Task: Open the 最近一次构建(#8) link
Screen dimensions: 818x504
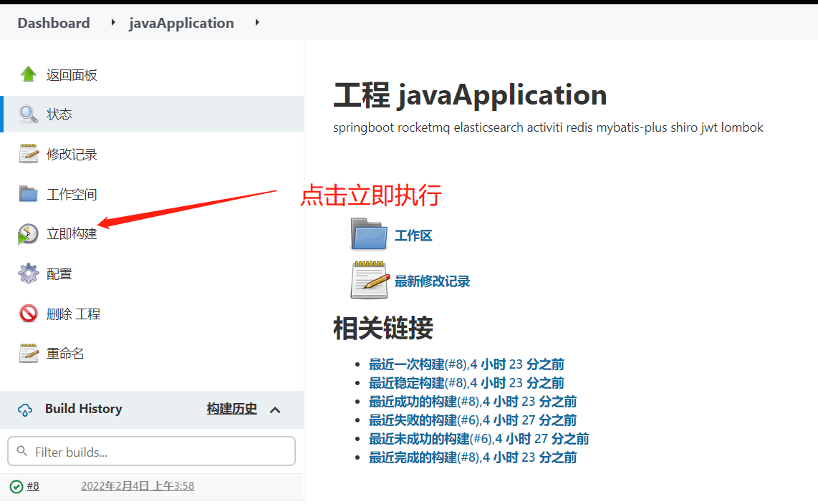Action: (466, 364)
